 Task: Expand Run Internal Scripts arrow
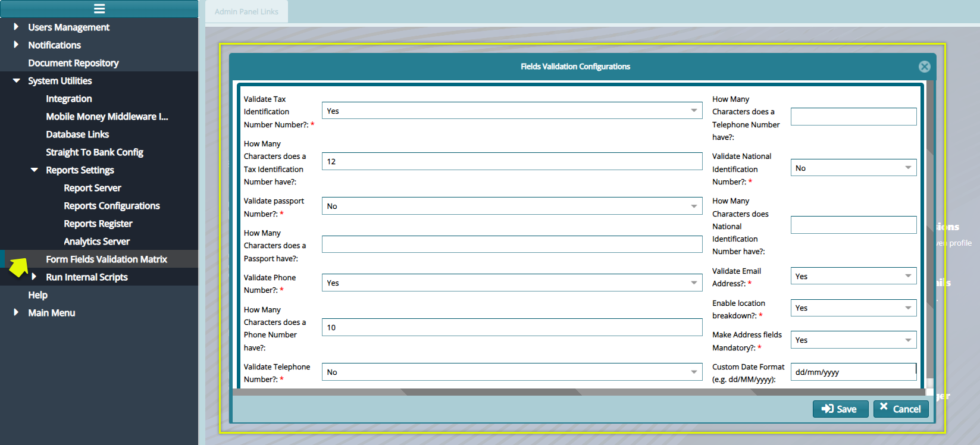pyautogui.click(x=34, y=277)
